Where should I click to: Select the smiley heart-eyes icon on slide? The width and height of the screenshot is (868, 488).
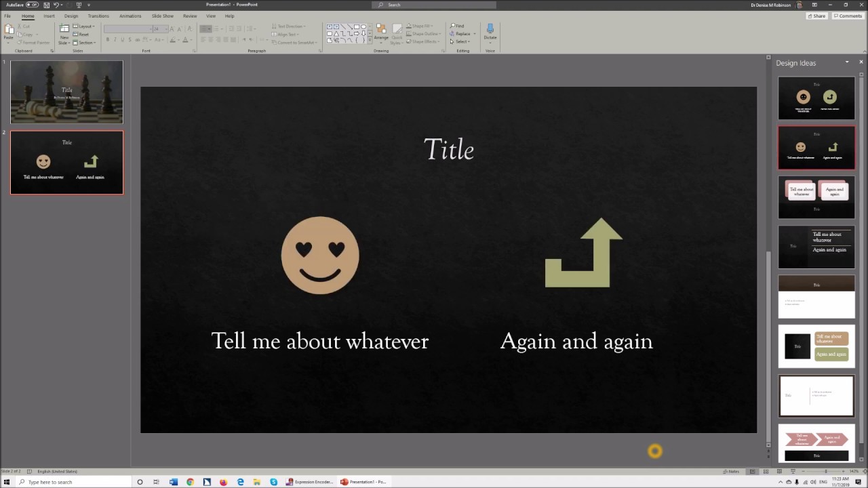pos(320,256)
